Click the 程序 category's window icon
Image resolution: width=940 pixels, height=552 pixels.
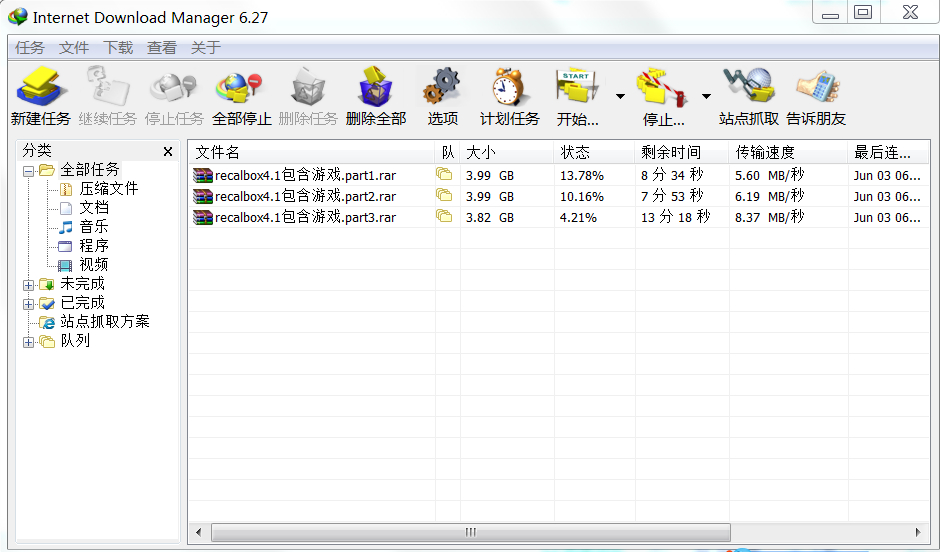[65, 246]
